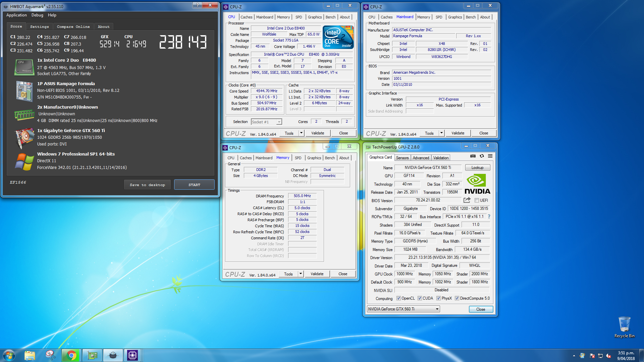Switch to the About tab in Aquamark

pos(104,26)
